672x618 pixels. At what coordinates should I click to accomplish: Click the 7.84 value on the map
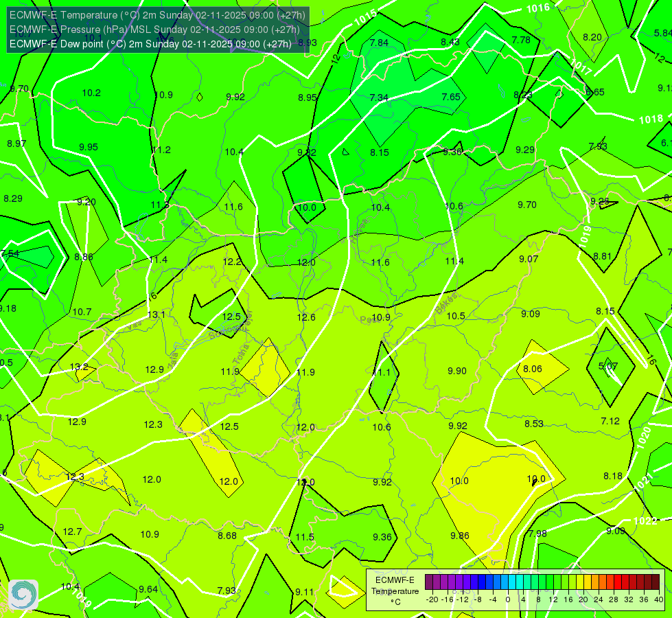tap(379, 43)
